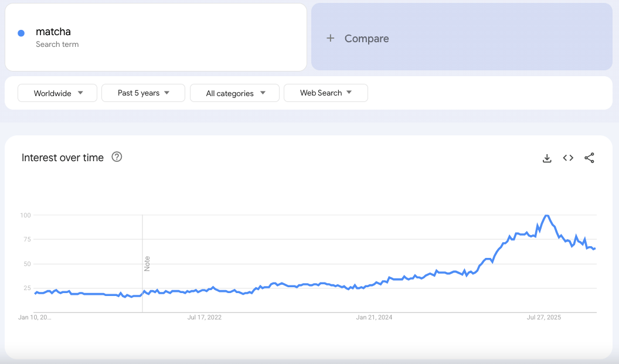Click the blue dot next to matcha
Image resolution: width=619 pixels, height=364 pixels.
click(21, 33)
